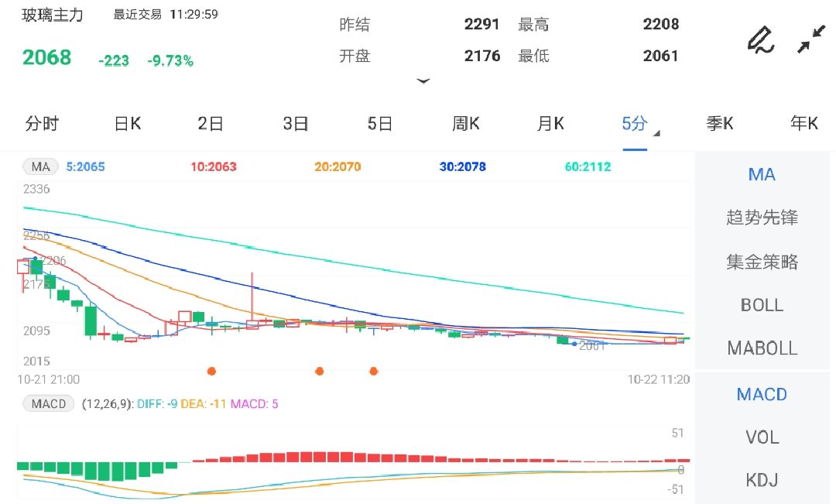Select the 5分 chart tab
Screen dimensions: 836x504
coord(635,124)
